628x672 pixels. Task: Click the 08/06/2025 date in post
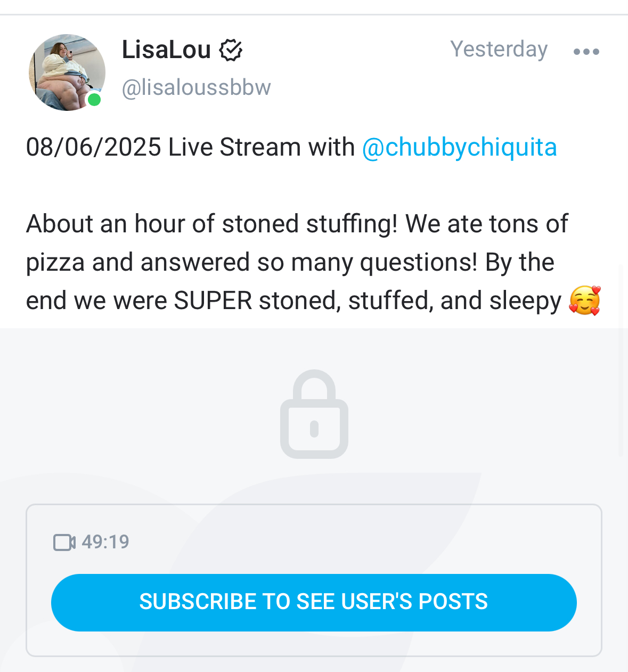(x=93, y=148)
